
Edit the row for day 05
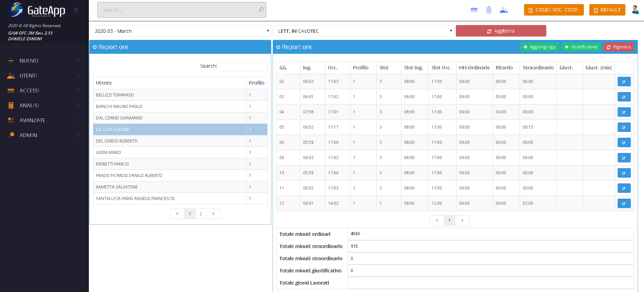pyautogui.click(x=624, y=127)
